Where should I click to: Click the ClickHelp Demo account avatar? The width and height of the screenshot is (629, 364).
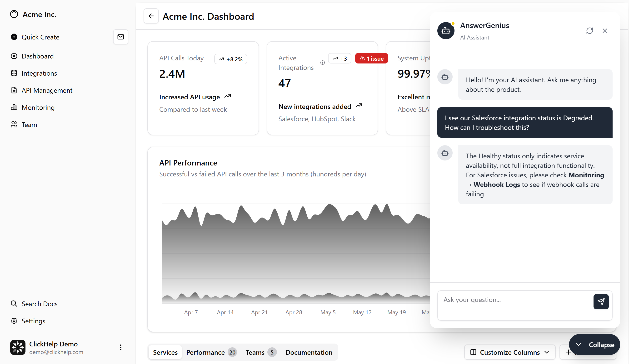click(x=18, y=347)
